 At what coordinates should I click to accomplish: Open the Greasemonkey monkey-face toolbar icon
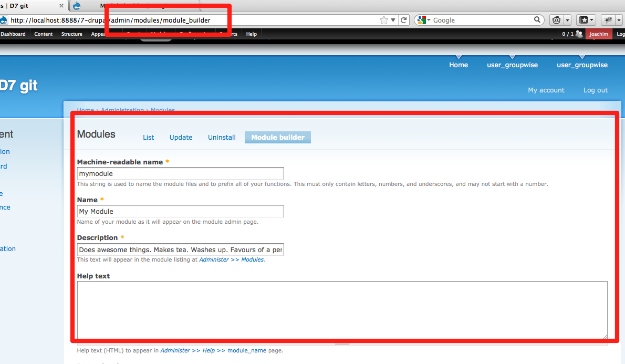point(556,20)
